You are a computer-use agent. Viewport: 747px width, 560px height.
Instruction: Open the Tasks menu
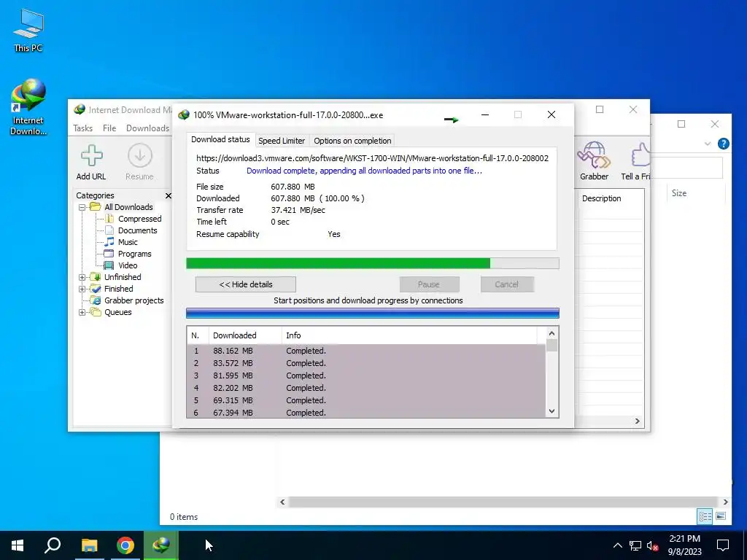pyautogui.click(x=83, y=128)
